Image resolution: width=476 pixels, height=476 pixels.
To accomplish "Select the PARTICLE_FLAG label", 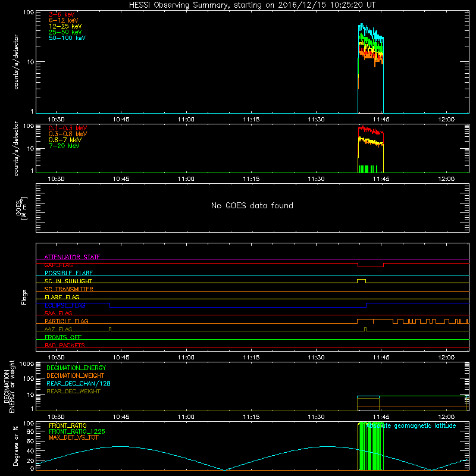I will click(67, 321).
